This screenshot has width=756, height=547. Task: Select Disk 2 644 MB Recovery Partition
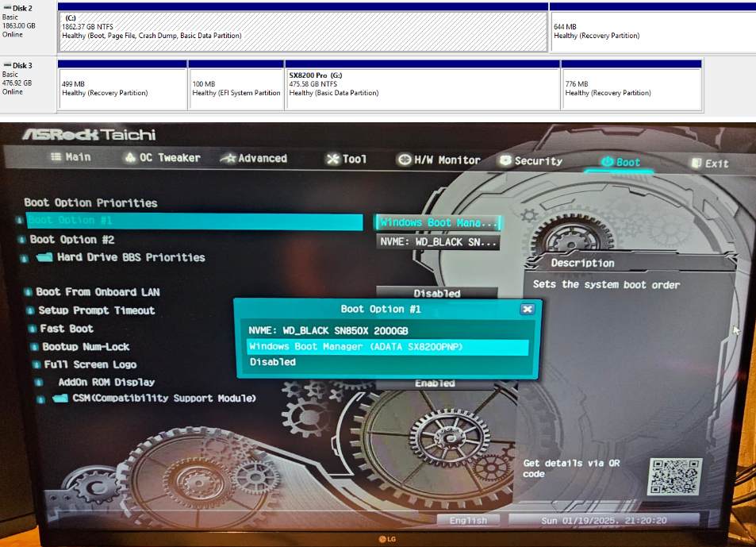click(653, 32)
